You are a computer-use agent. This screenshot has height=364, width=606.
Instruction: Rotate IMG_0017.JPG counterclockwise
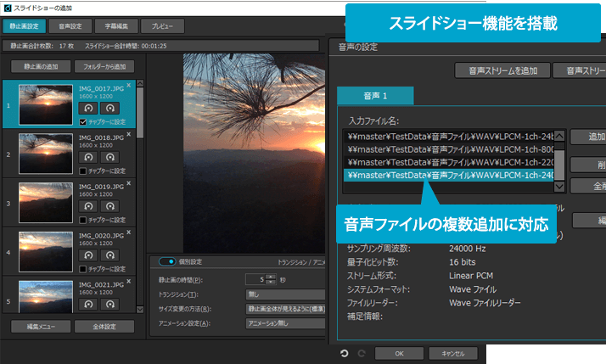click(88, 109)
